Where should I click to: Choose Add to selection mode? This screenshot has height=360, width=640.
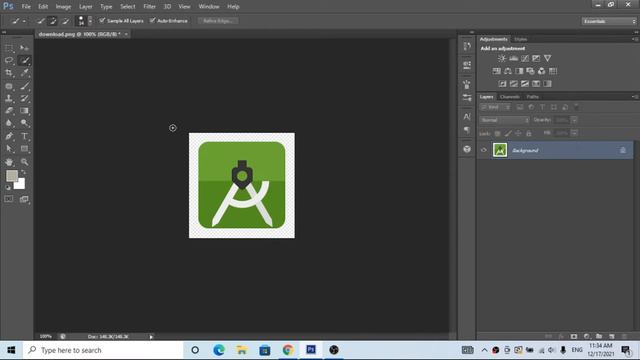click(x=53, y=21)
